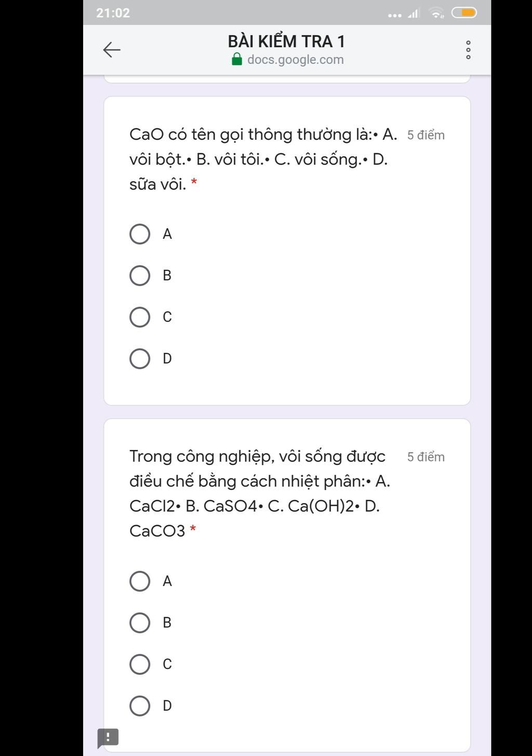The width and height of the screenshot is (532, 756).
Task: Choose option C for the CaO question
Action: pyautogui.click(x=140, y=317)
